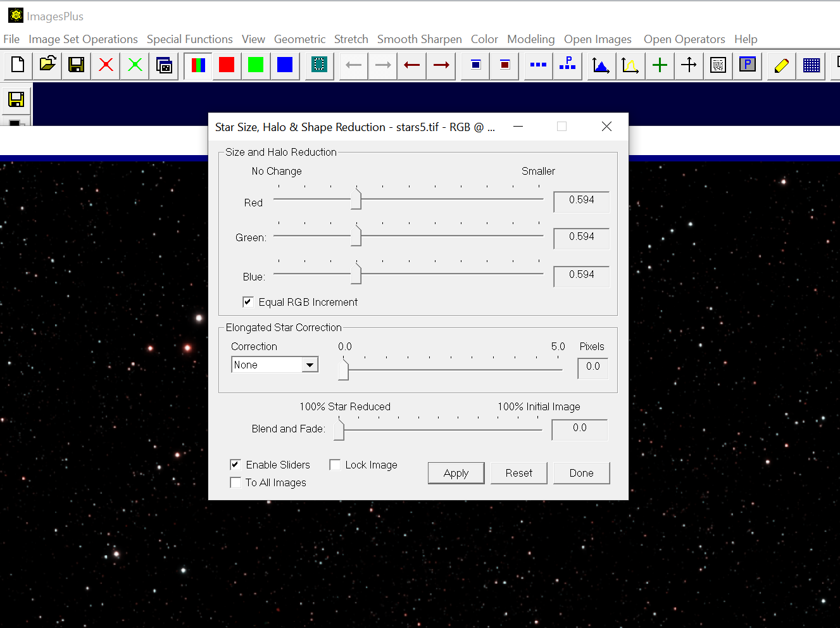Open the Open Operators menu
Viewport: 840px width, 628px height.
tap(684, 39)
